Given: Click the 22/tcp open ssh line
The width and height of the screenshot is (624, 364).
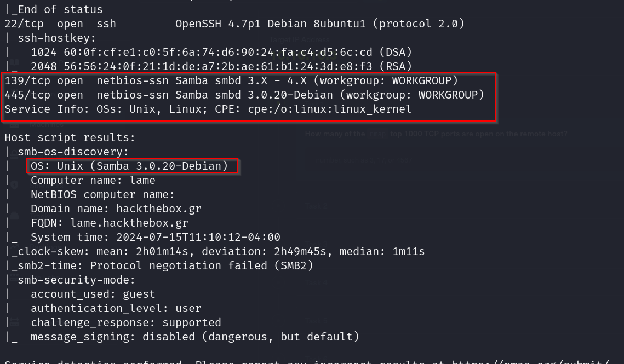Looking at the screenshot, I should pos(234,24).
